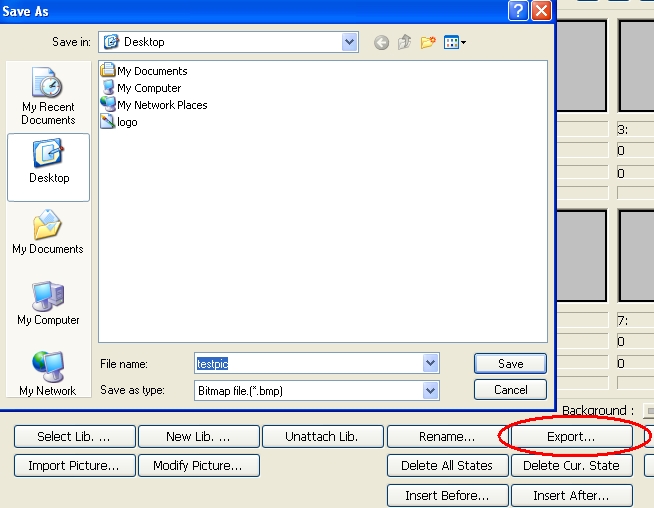
Task: Go up one folder level icon
Action: (404, 42)
